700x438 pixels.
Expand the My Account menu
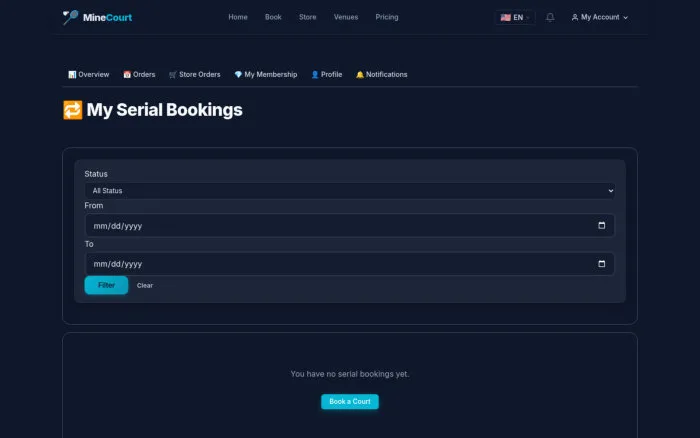point(600,17)
